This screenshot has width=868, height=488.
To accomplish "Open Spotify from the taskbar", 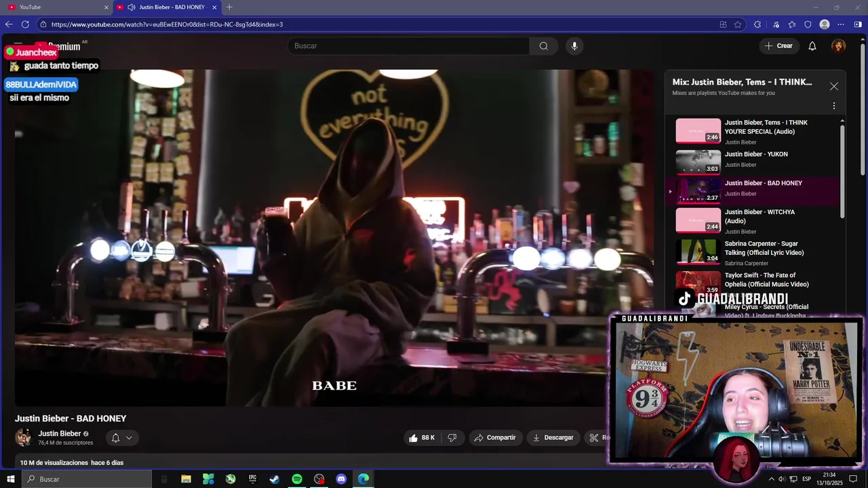I will click(297, 479).
